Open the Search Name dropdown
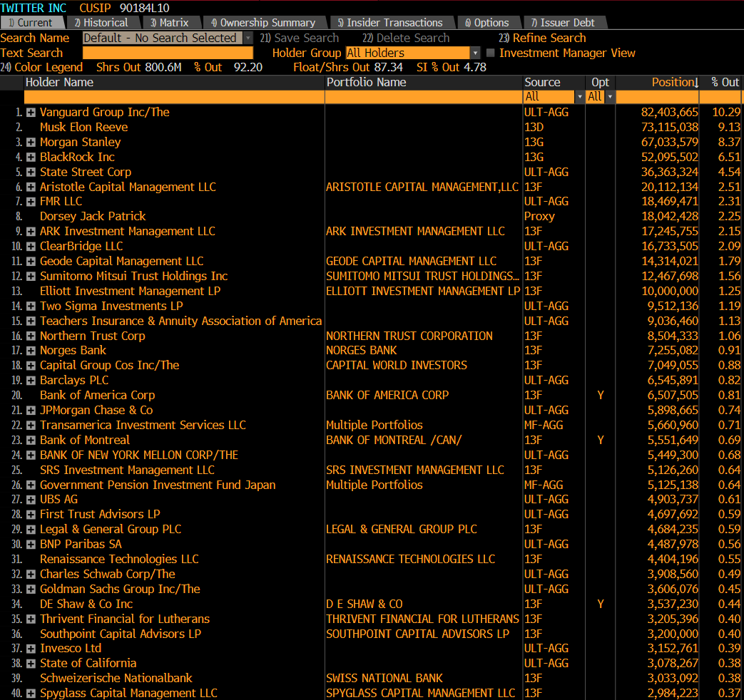Image resolution: width=744 pixels, height=700 pixels. [x=248, y=38]
